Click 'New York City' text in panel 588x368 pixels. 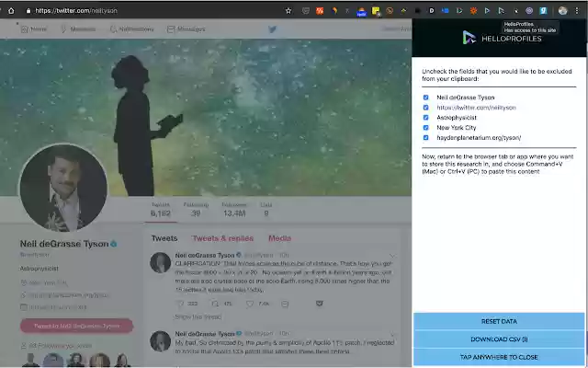pos(457,128)
